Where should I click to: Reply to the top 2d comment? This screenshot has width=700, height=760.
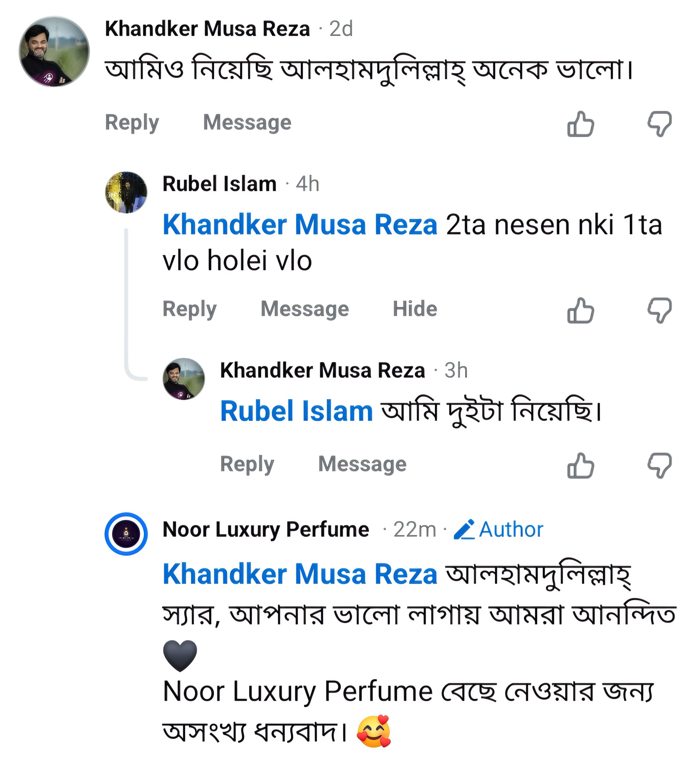click(132, 122)
